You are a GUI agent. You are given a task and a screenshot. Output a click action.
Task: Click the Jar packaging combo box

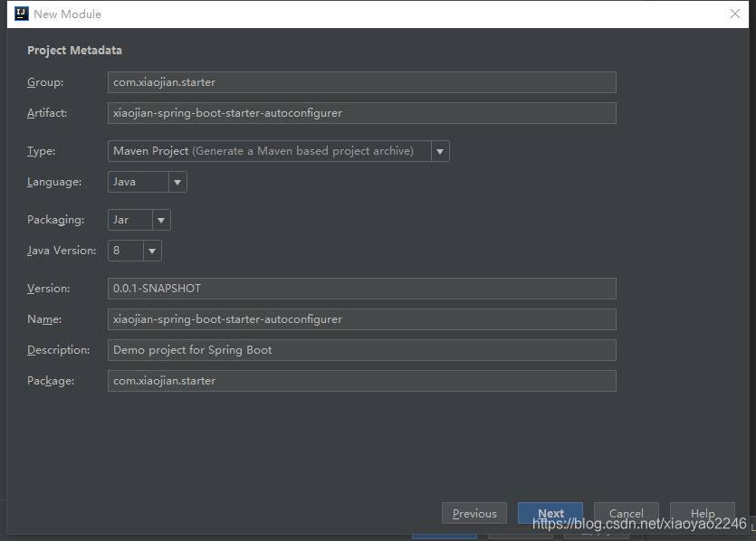[x=139, y=220]
